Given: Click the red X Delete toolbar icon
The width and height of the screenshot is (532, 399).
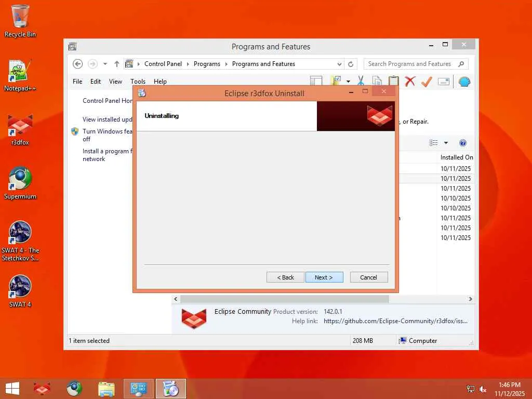Looking at the screenshot, I should coord(410,81).
